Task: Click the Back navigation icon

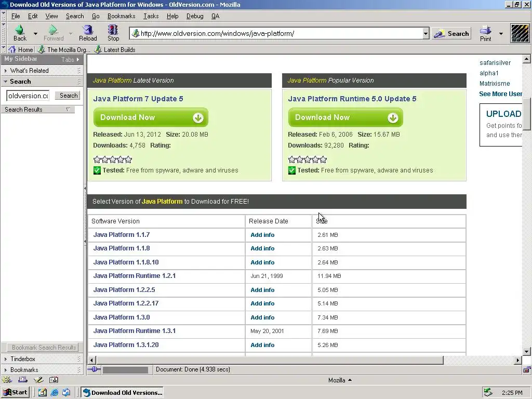Action: 20,30
